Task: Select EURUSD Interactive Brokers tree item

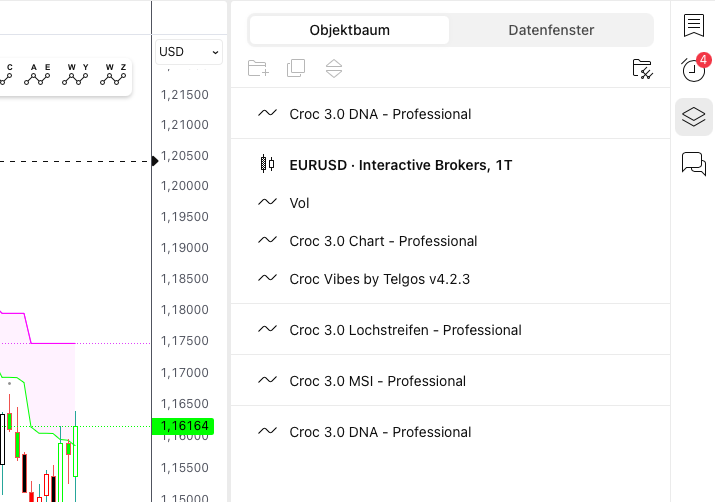Action: pyautogui.click(x=400, y=165)
